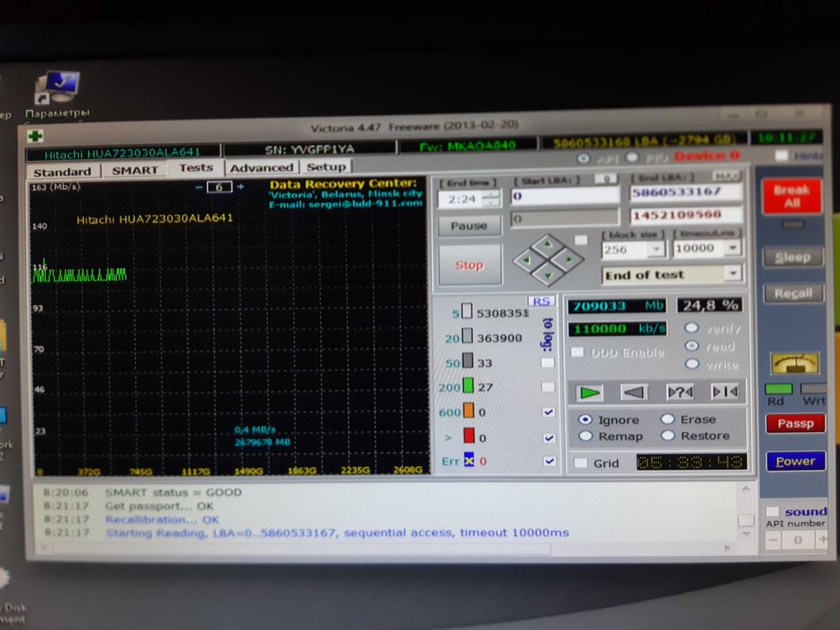Click the left arrow on navigation diamond

(526, 260)
